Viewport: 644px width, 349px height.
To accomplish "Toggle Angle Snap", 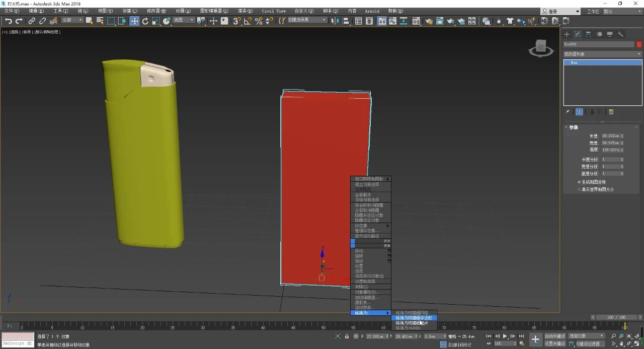I will tap(248, 21).
